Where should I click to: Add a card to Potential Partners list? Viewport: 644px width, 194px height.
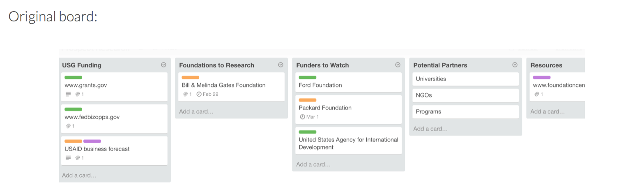(x=430, y=129)
